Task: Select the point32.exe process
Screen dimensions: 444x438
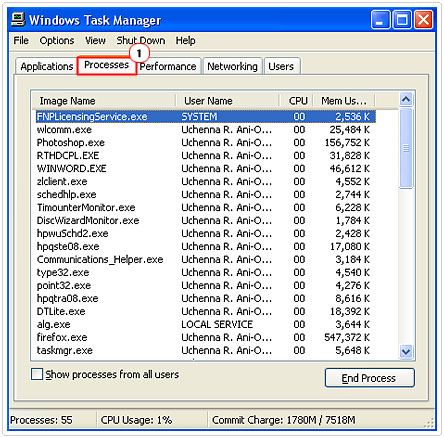Action: [x=206, y=286]
